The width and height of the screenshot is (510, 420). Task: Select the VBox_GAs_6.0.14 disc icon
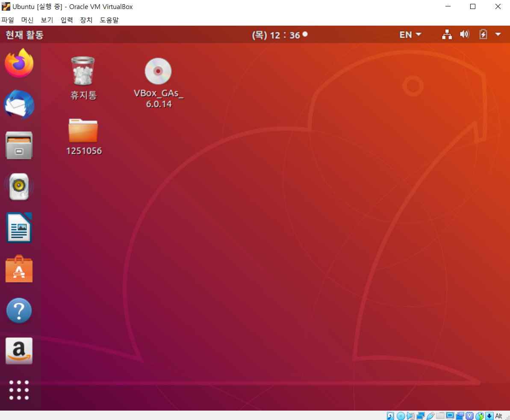pos(159,83)
